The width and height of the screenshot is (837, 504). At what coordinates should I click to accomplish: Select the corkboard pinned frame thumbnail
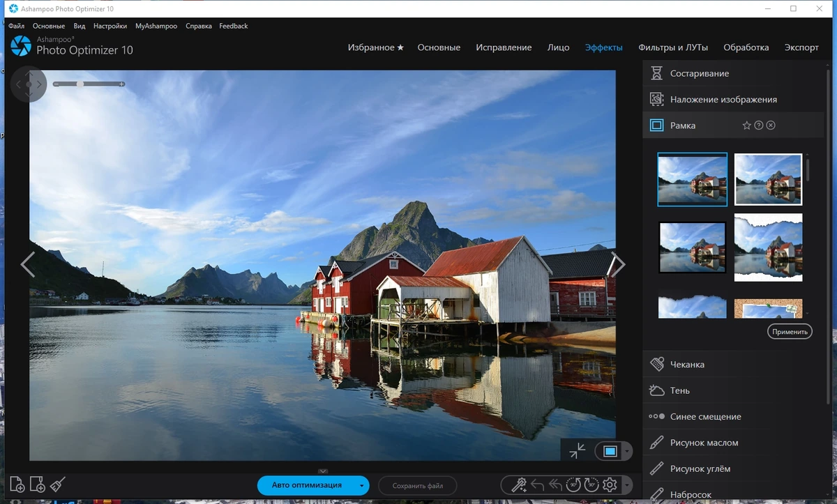point(768,308)
